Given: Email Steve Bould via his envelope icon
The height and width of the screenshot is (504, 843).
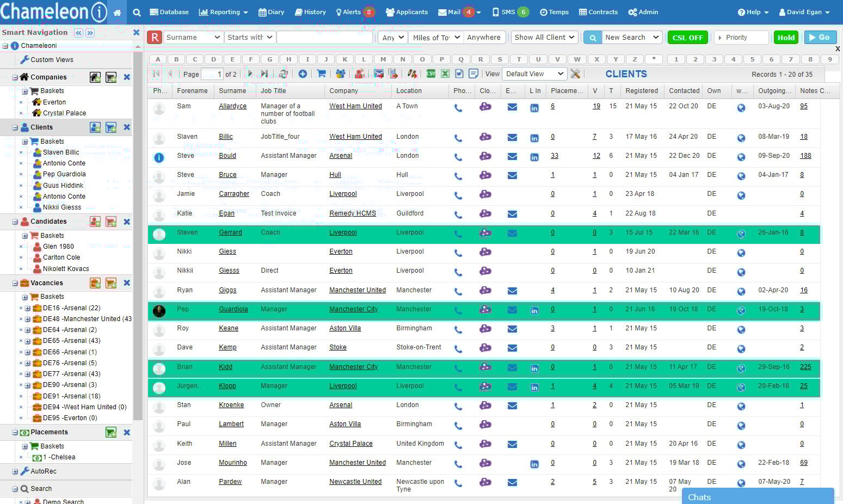Looking at the screenshot, I should pos(512,157).
